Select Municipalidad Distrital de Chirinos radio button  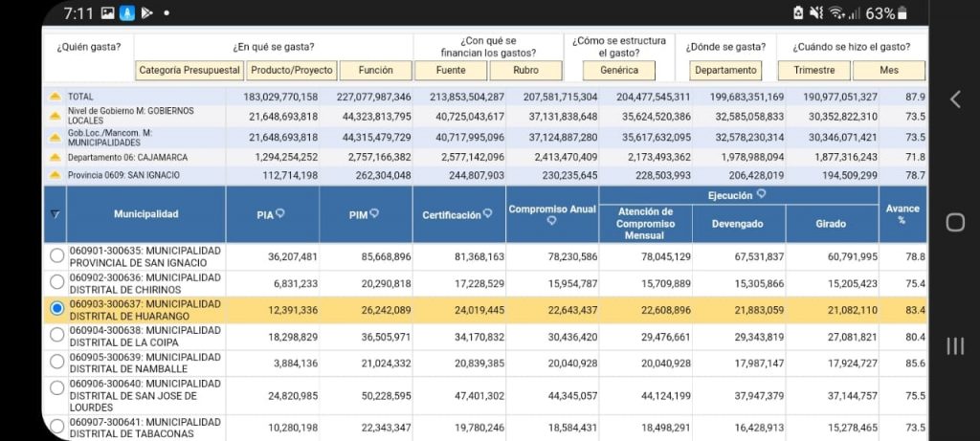[56, 283]
